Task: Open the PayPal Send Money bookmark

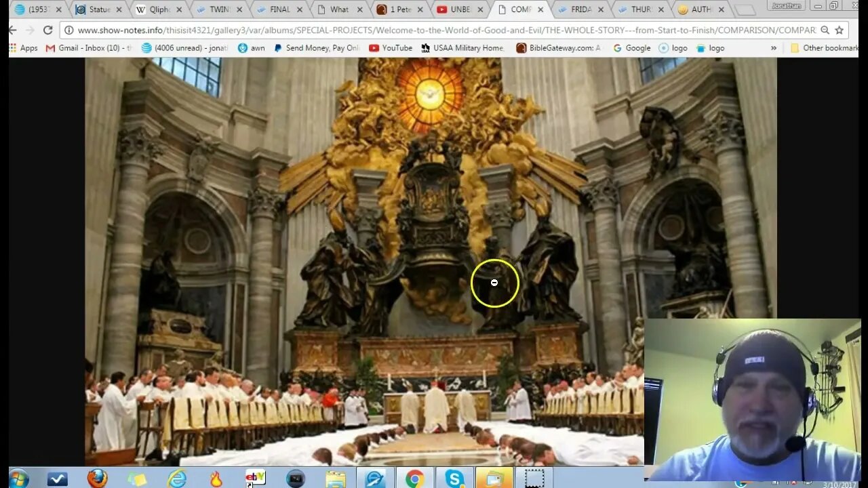Action: (x=317, y=48)
